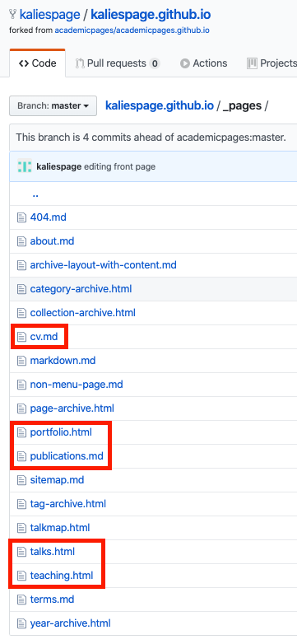The height and width of the screenshot is (644, 297).
Task: Switch to the Actions tab
Action: tap(203, 63)
